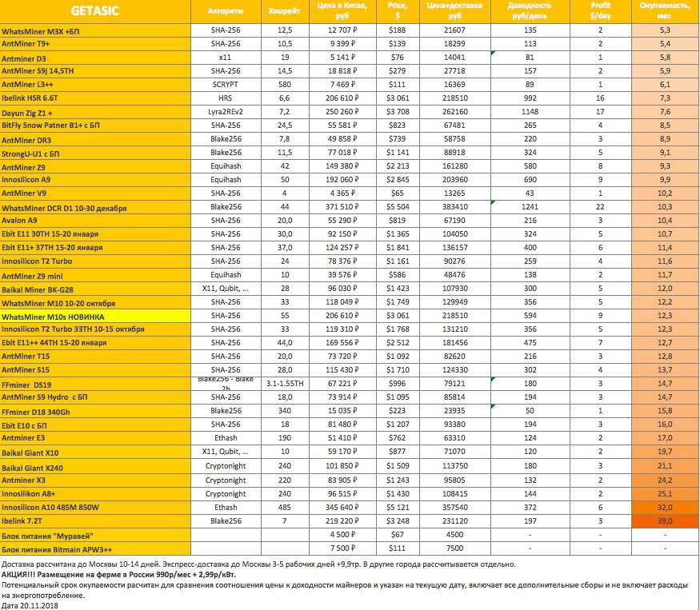
Task: Click the Окупаемость, мес column header
Action: (x=665, y=11)
